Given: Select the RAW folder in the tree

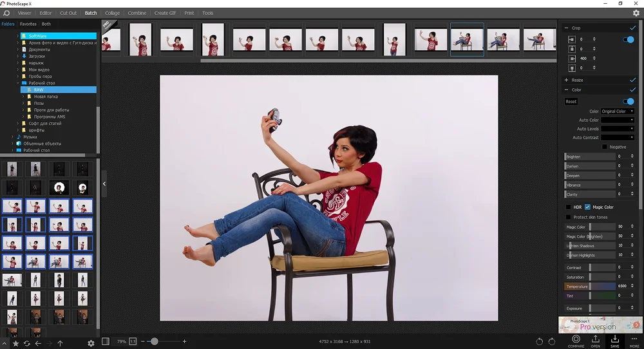Looking at the screenshot, I should [x=59, y=90].
